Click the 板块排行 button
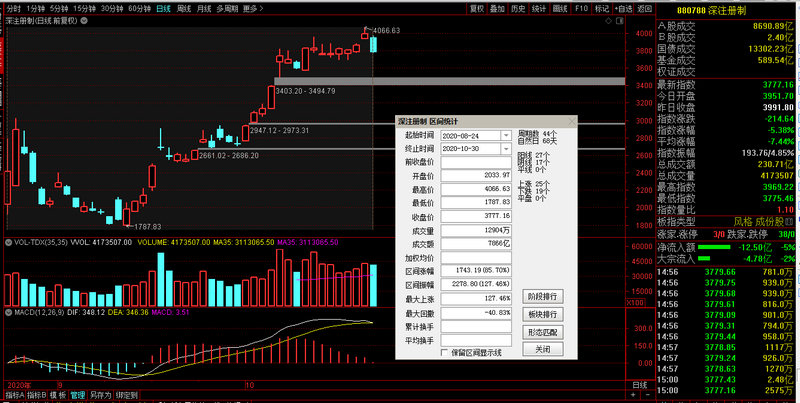 coord(542,314)
